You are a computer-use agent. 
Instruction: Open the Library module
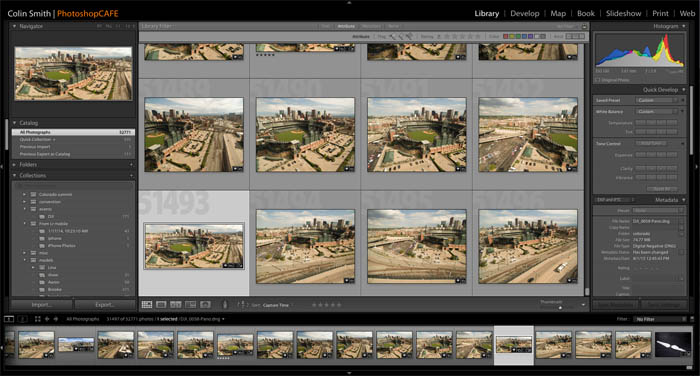point(487,13)
